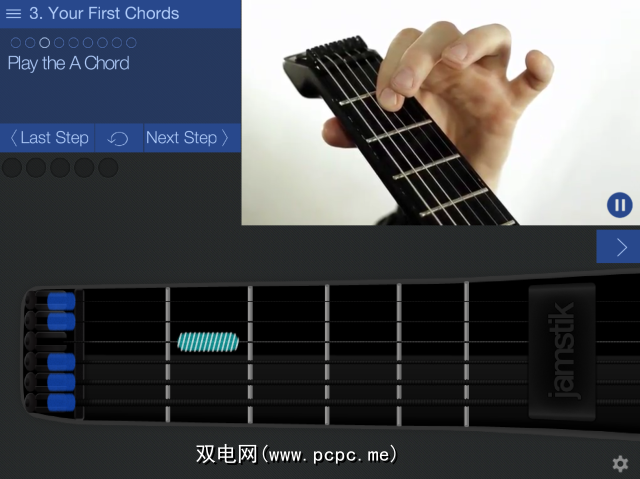Tap the second blue string indicator
This screenshot has width=640, height=479.
tap(61, 321)
